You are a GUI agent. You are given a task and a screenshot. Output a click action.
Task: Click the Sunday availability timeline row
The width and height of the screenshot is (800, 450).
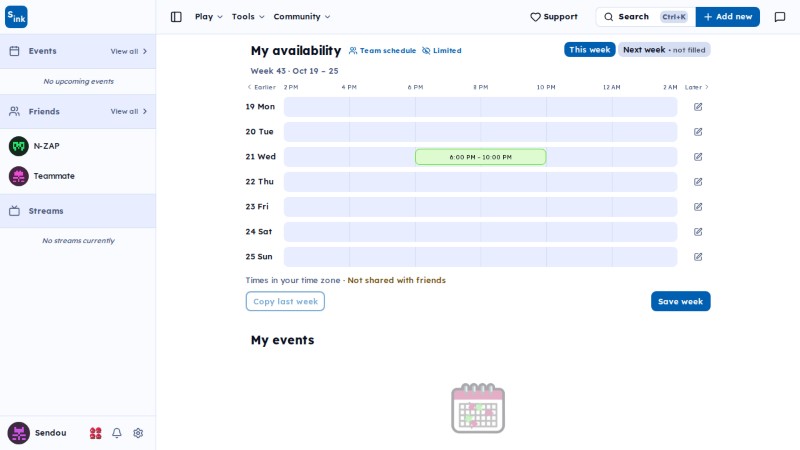point(481,257)
